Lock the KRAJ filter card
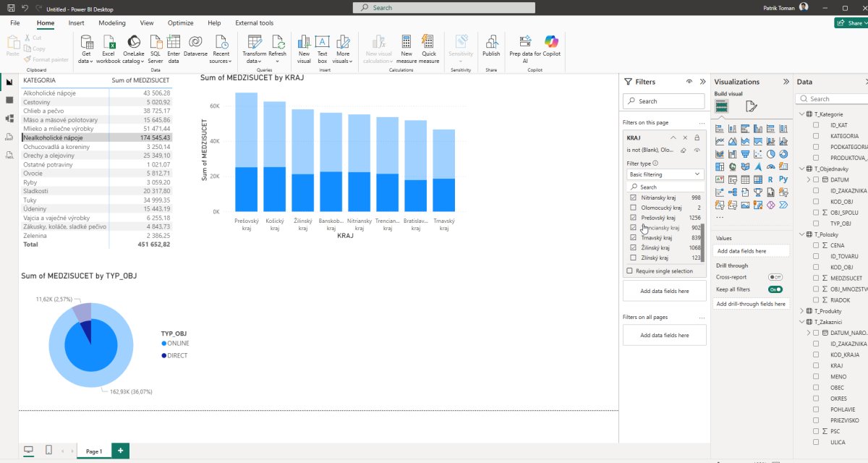The width and height of the screenshot is (868, 463). 697,137
